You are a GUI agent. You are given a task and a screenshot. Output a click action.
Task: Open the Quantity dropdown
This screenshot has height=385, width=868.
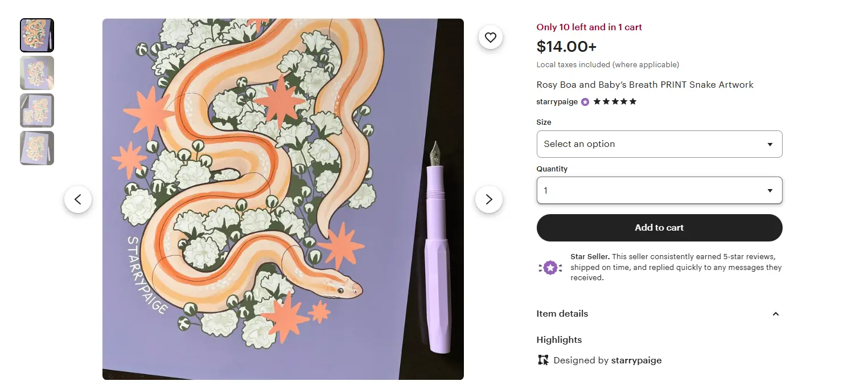659,191
